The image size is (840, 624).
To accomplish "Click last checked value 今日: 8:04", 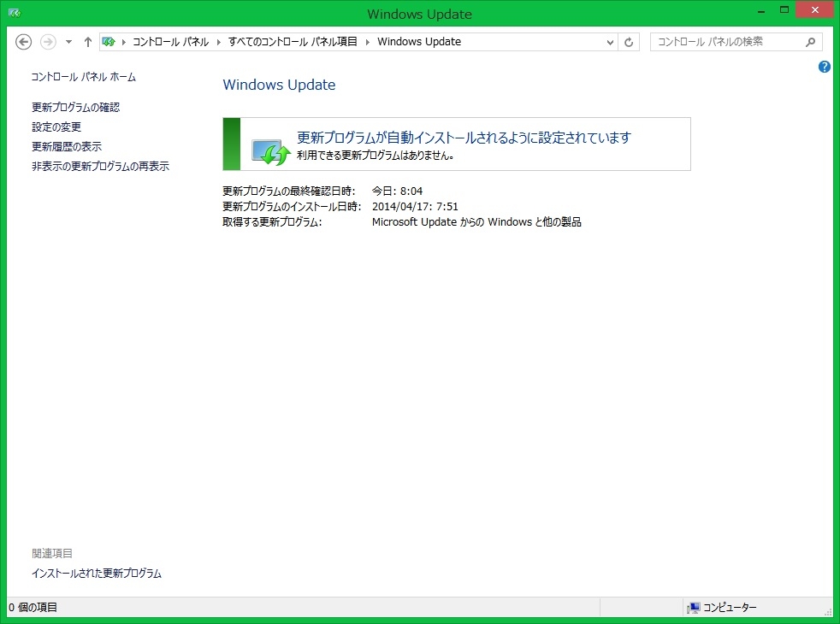I will (397, 191).
